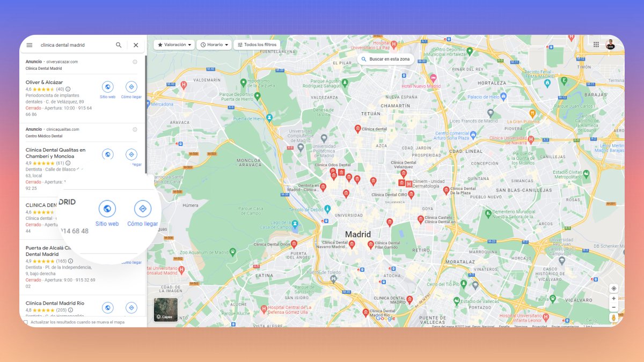Click info icon beside clinicaqualitas.com ad
644x362 pixels.
pos(135,129)
